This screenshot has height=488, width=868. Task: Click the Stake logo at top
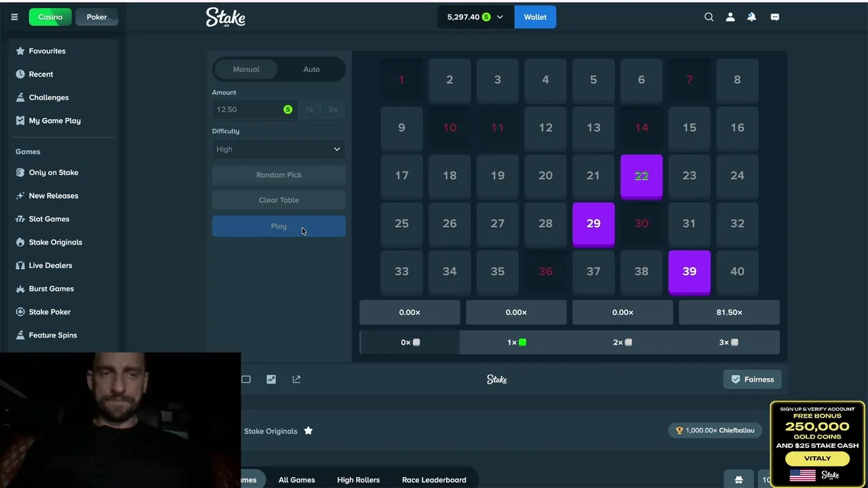[x=226, y=17]
